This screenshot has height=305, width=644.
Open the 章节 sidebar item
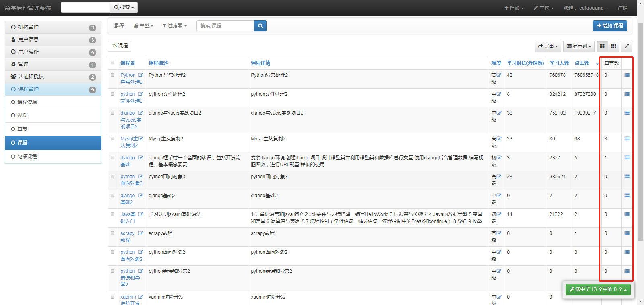53,129
